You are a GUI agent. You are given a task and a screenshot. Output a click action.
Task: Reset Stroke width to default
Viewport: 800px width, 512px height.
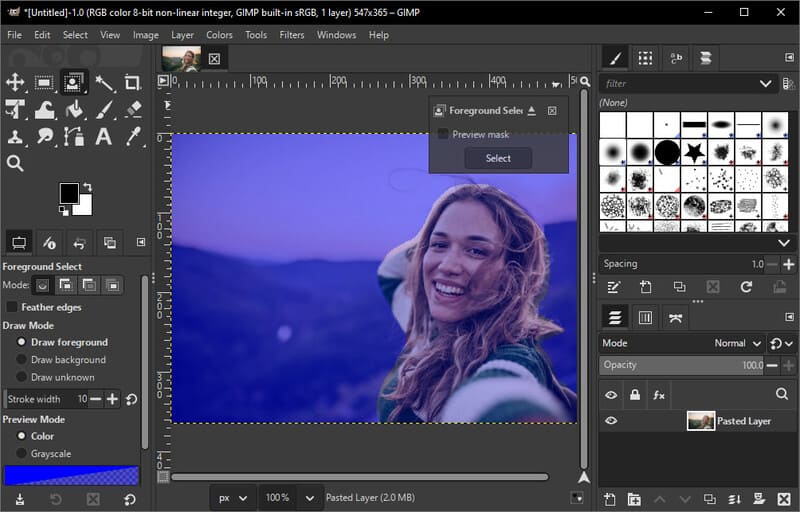131,399
